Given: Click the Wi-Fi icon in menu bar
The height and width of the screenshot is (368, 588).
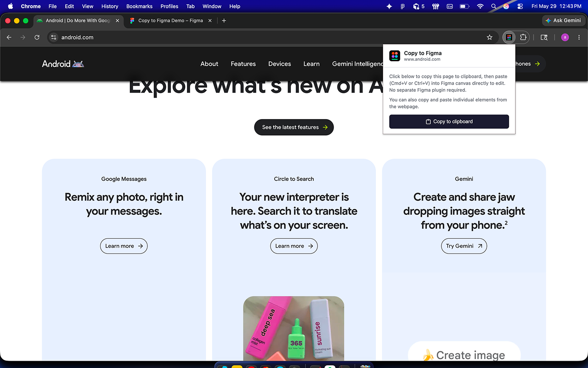Looking at the screenshot, I should (x=480, y=6).
